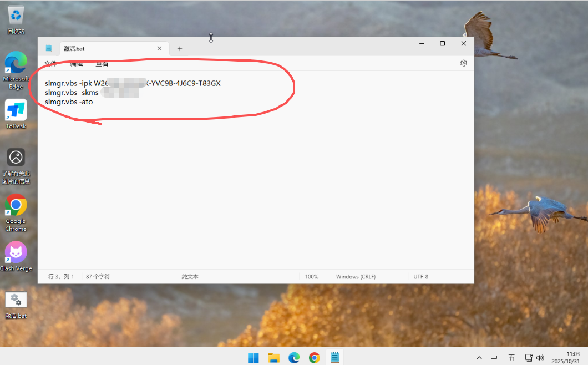The width and height of the screenshot is (588, 365).
Task: Close the 激活.bat tab
Action: click(x=159, y=49)
